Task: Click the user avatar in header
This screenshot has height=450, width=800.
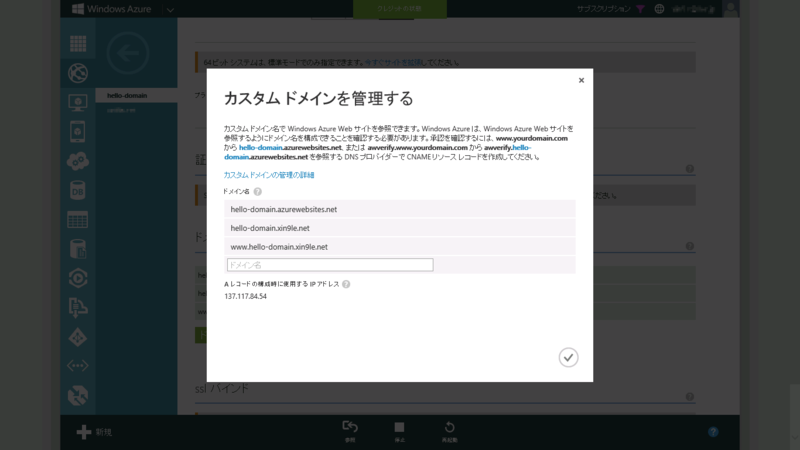Action: (731, 9)
